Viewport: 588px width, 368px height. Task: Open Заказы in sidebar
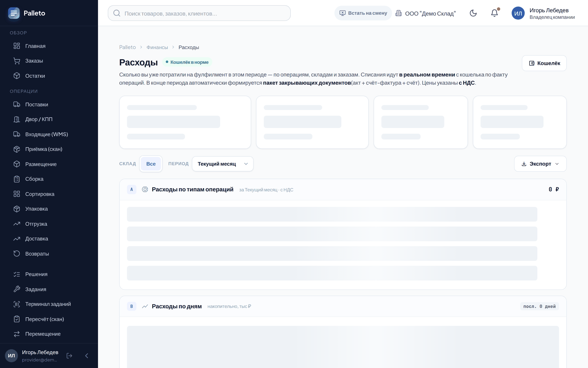(49, 61)
